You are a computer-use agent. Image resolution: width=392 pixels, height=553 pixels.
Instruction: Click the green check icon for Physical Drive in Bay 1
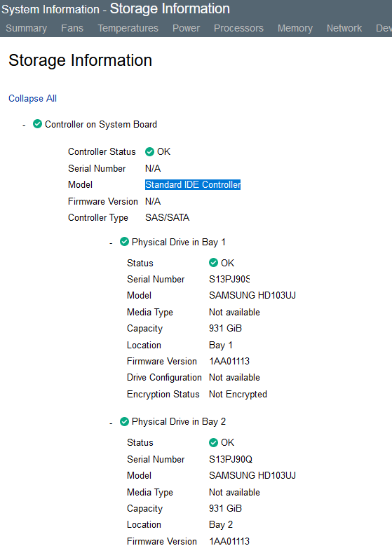[124, 242]
